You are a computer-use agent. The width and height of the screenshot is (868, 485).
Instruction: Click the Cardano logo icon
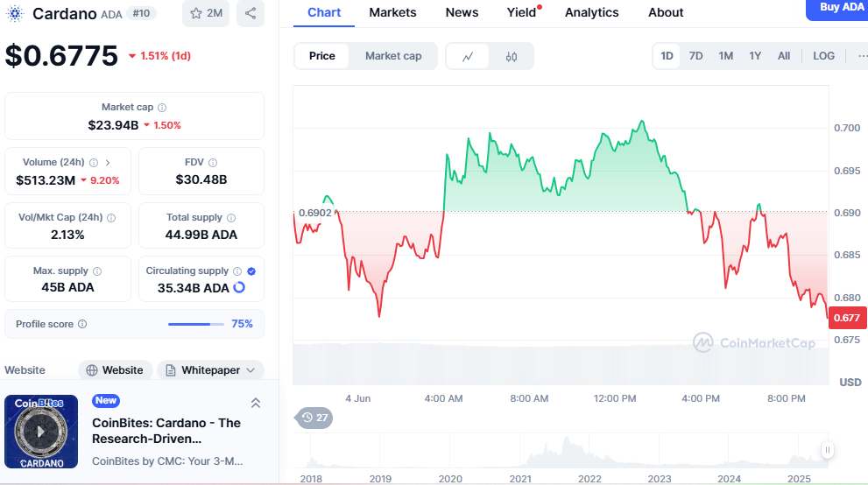pos(15,13)
